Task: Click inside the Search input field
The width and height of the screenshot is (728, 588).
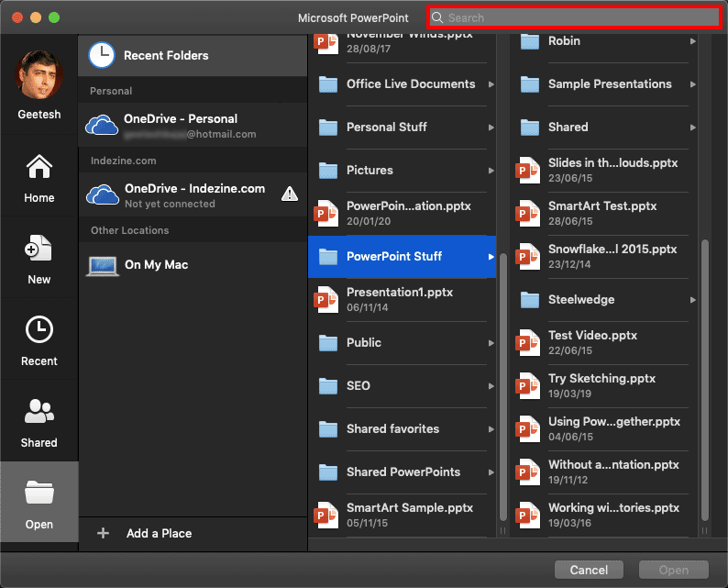Action: [x=574, y=17]
